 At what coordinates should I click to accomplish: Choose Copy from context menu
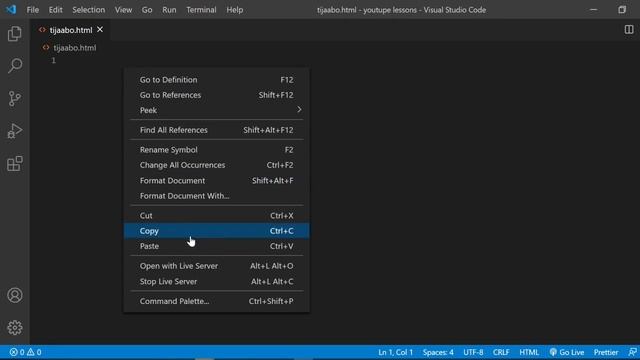coord(216,231)
